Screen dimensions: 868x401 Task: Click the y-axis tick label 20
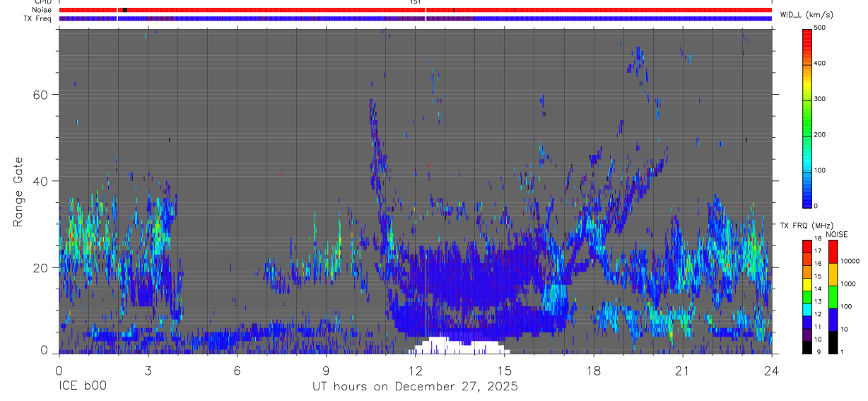coord(42,267)
